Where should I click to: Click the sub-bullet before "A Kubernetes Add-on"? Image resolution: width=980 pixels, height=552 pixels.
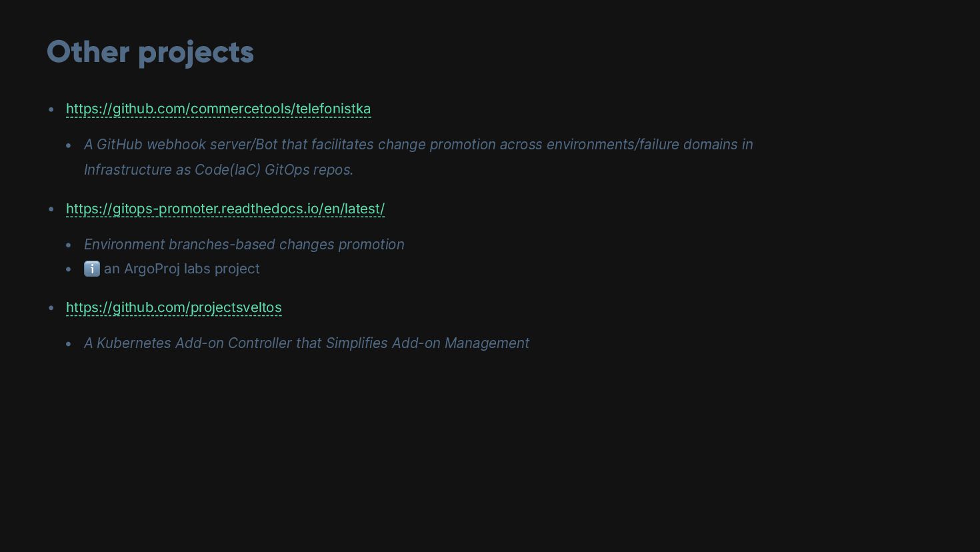pos(69,344)
